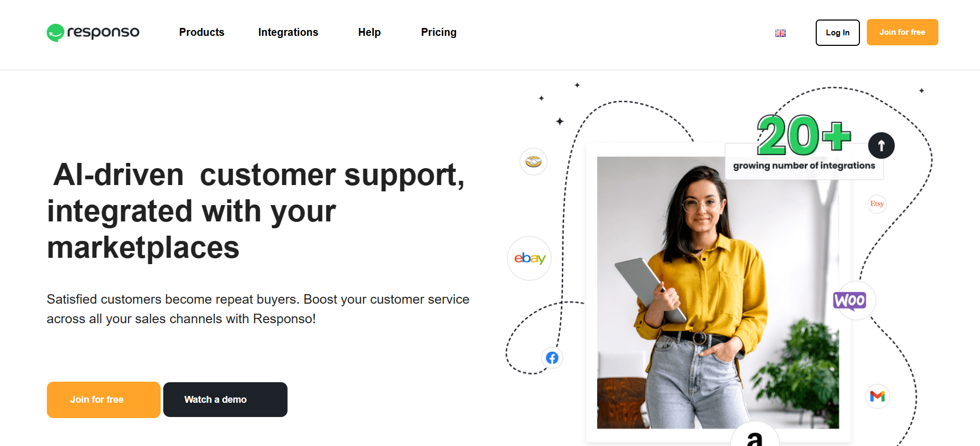
Task: Click the Etsy integration icon
Action: pos(877,204)
